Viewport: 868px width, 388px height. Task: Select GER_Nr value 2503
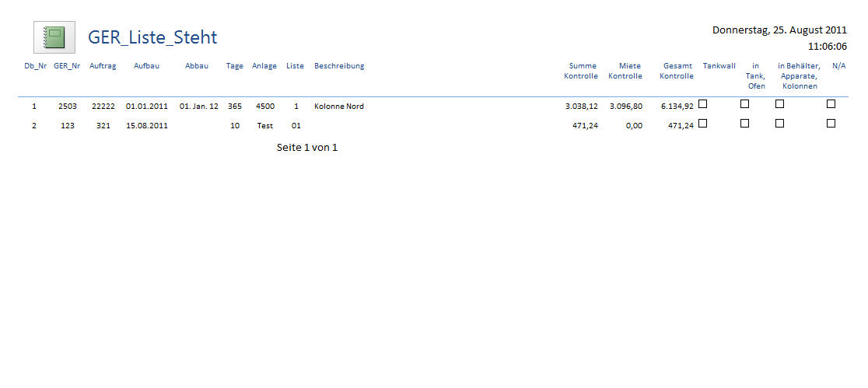point(67,107)
